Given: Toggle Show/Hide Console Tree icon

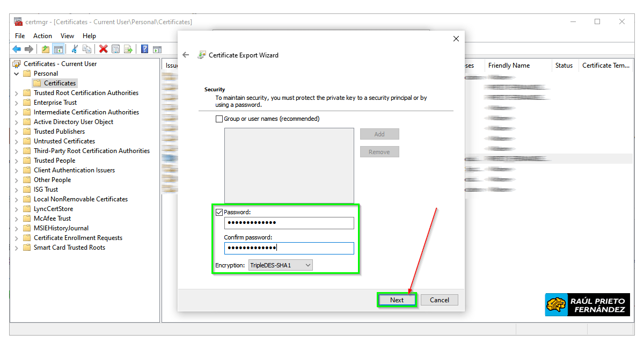Looking at the screenshot, I should tap(58, 49).
